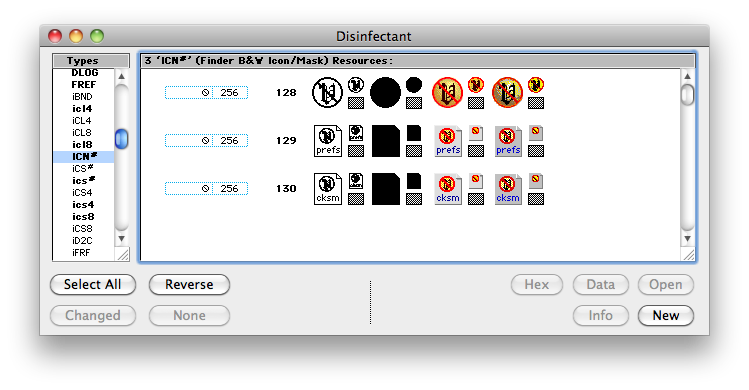Select the icl4 resource type

coord(84,108)
